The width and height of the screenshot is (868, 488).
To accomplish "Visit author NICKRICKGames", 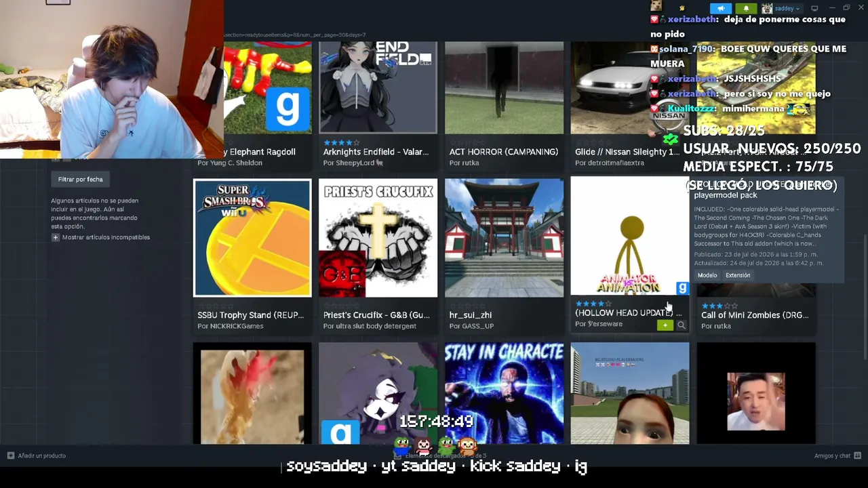I will (x=231, y=326).
